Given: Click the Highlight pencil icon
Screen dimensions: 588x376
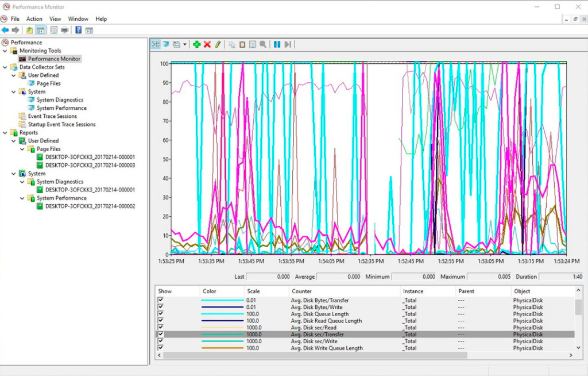Looking at the screenshot, I should point(218,44).
